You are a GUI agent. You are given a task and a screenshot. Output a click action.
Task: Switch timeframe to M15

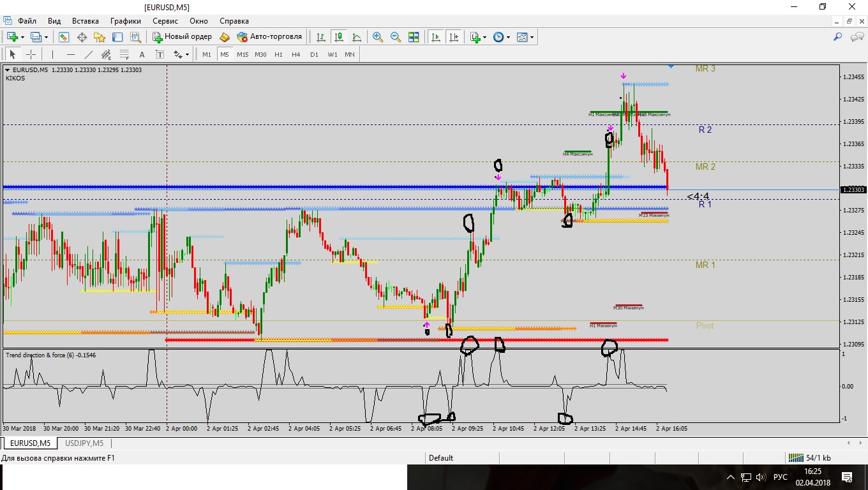pos(243,54)
